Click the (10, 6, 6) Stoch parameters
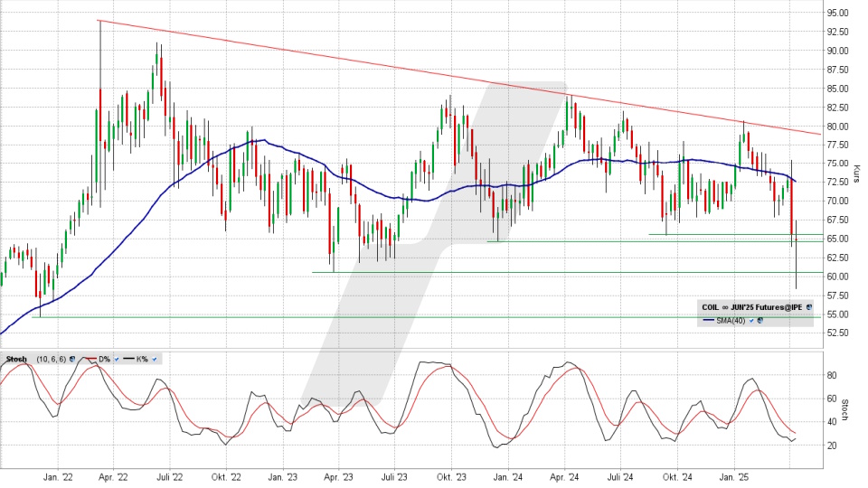 coord(51,359)
